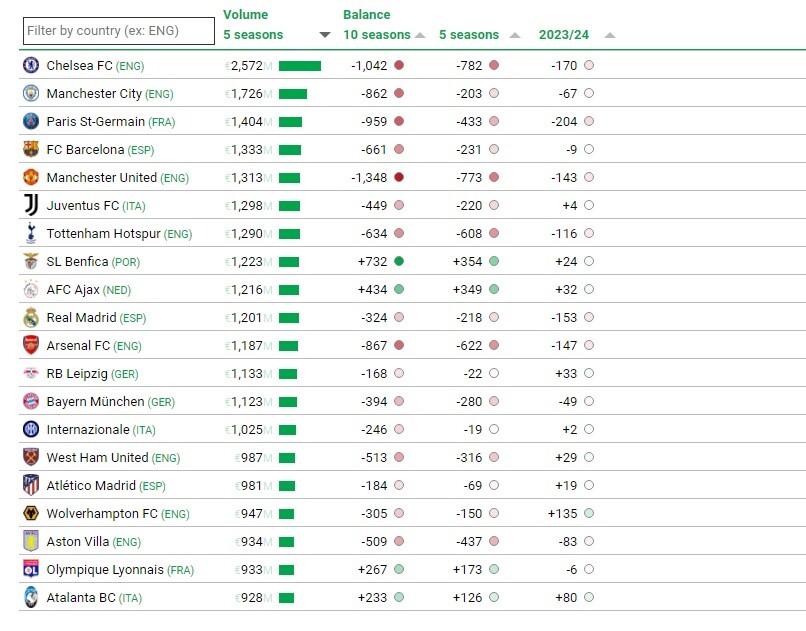Screen dimensions: 806x631
Task: Click the Atlético Madrid club crest
Action: 31,485
